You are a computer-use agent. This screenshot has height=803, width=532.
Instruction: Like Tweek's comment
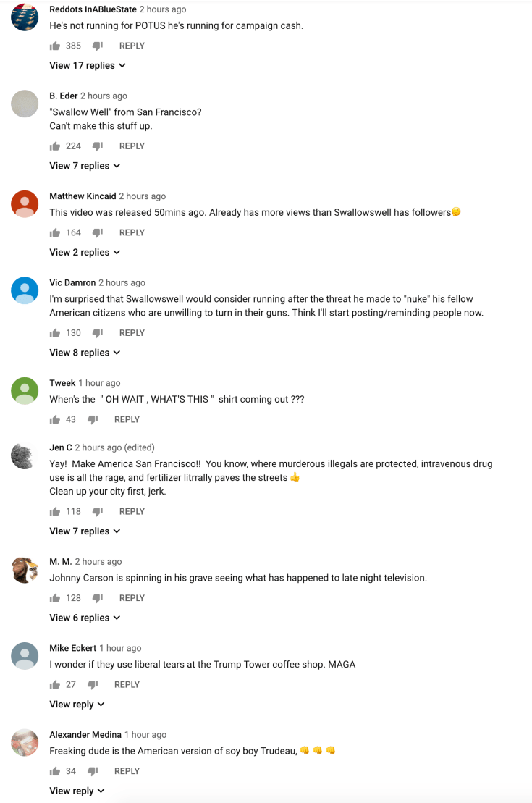click(x=54, y=419)
